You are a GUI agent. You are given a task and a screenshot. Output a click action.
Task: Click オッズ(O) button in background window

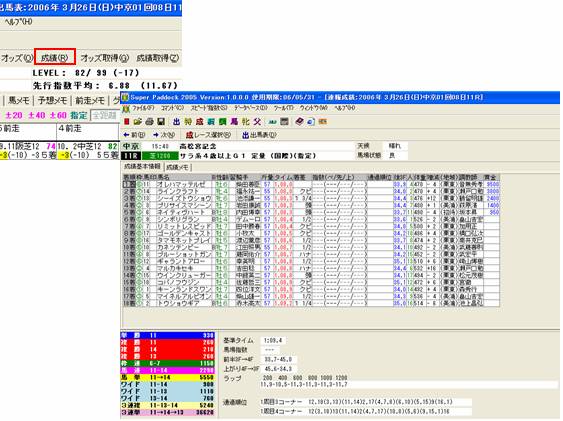pyautogui.click(x=17, y=57)
